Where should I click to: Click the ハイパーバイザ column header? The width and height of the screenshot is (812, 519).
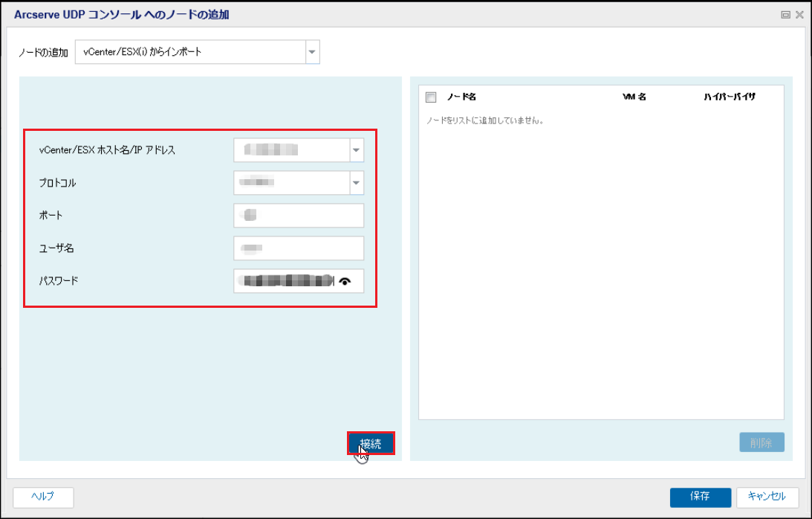point(729,97)
